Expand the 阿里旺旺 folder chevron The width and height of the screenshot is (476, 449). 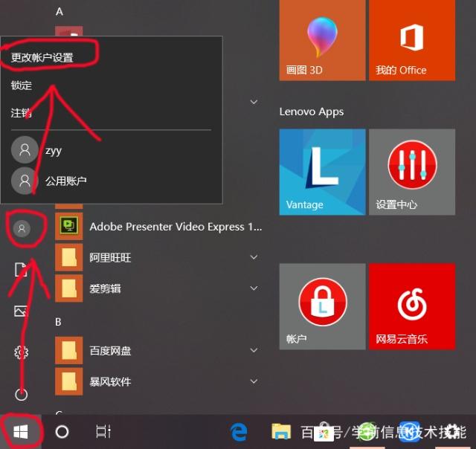pyautogui.click(x=254, y=257)
